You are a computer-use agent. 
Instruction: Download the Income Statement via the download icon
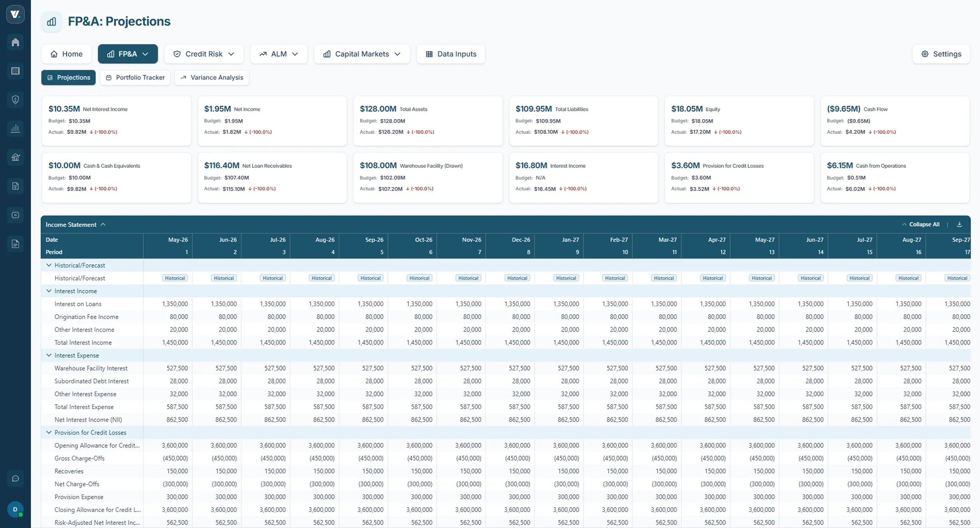[x=959, y=224]
